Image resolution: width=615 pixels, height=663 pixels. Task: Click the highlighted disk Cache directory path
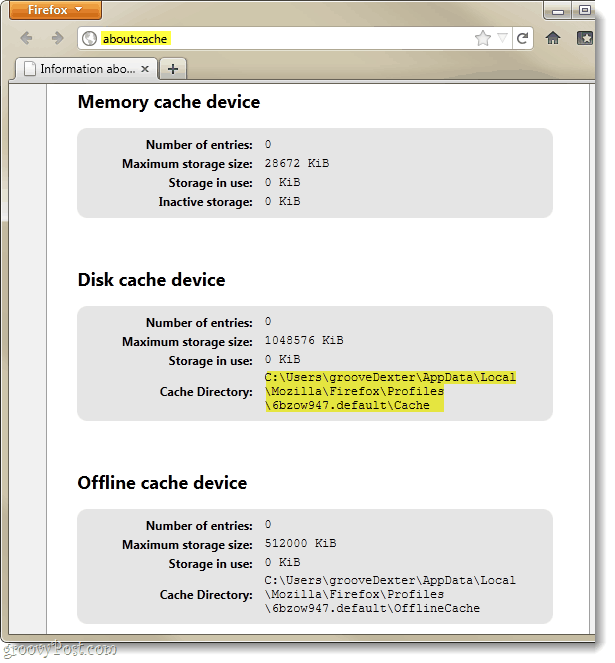coord(390,391)
